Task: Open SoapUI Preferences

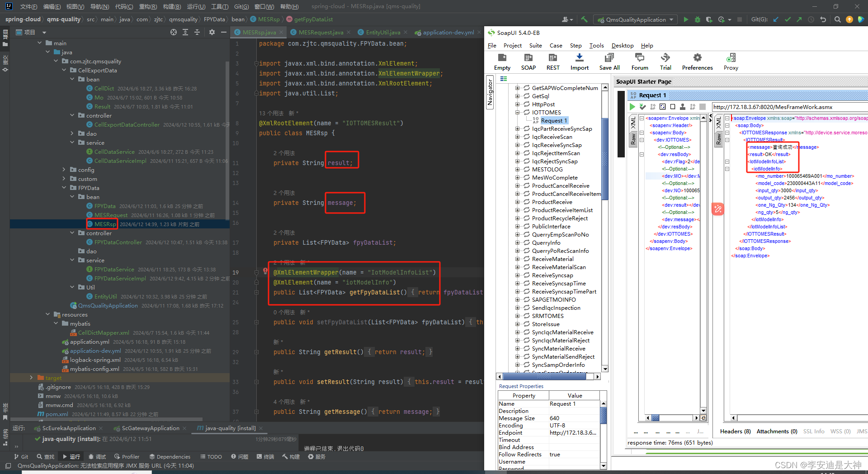Action: pyautogui.click(x=697, y=62)
